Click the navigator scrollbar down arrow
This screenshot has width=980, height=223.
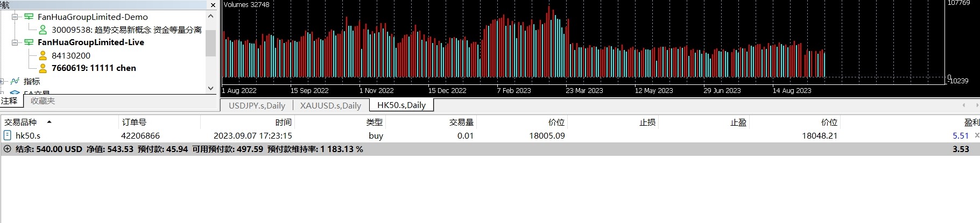[x=210, y=88]
